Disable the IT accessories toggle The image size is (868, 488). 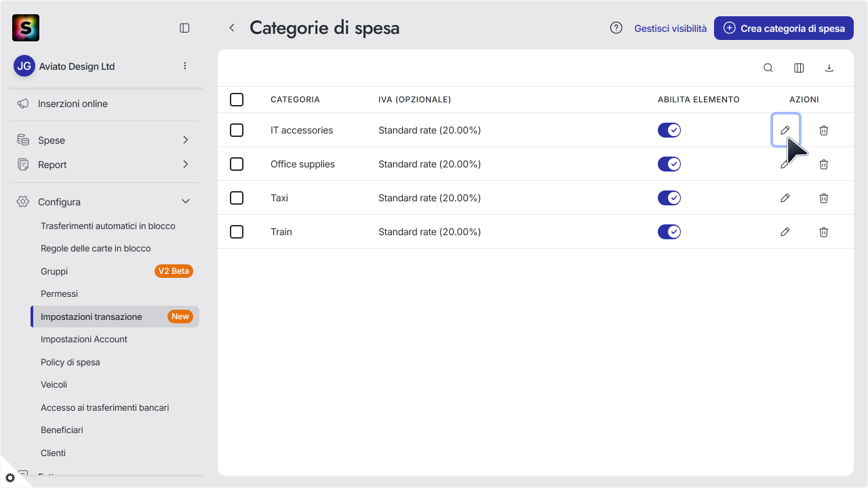pos(669,130)
